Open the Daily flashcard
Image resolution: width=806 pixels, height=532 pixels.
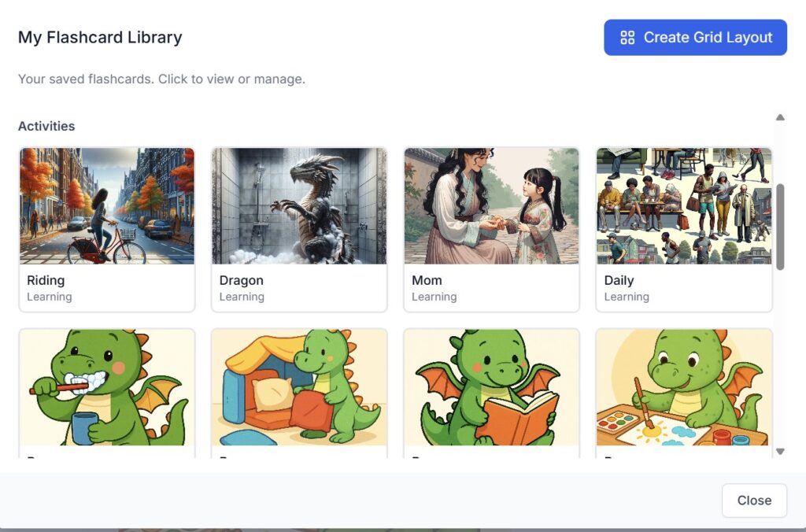point(683,205)
